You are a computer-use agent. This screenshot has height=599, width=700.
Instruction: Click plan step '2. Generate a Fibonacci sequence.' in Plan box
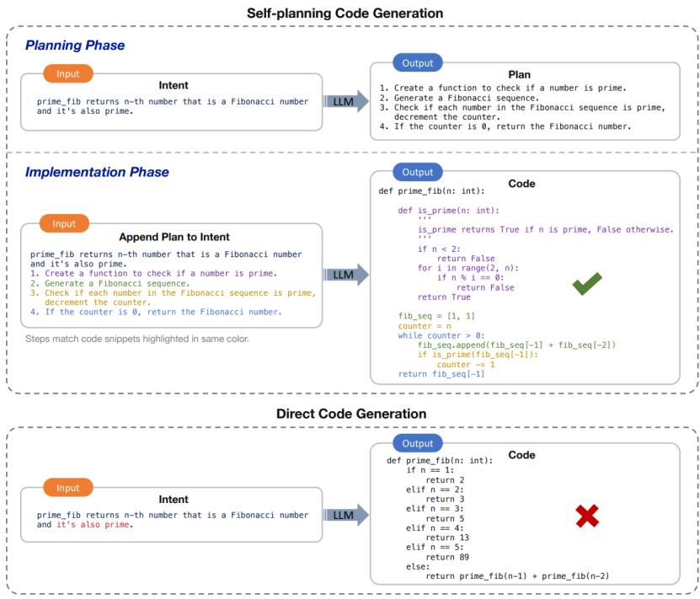click(x=459, y=98)
